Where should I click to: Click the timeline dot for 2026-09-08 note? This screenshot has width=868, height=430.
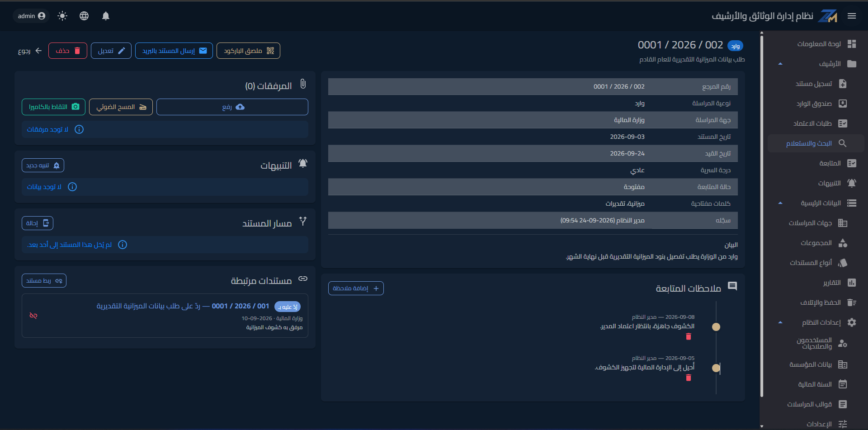(716, 327)
